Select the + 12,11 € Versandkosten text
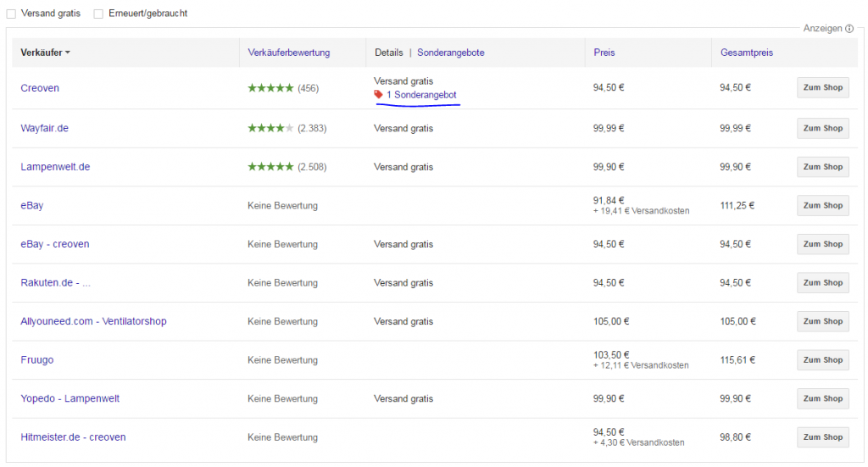Screen dimensions: 868x467 tap(641, 365)
